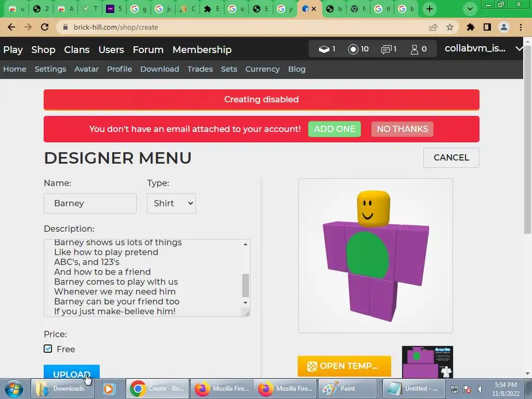Go to the Trades subnav link
This screenshot has height=399, width=532.
pos(200,69)
